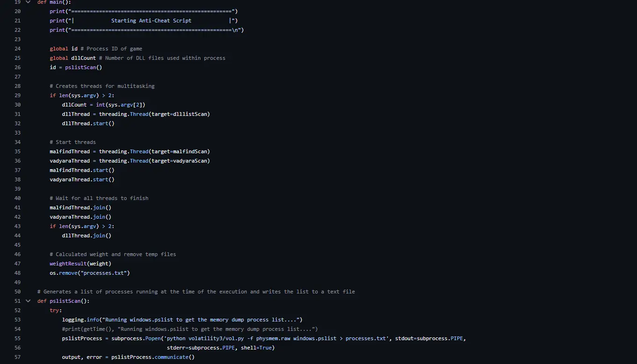
Task: Click line number 26 in the gutter
Action: 17,67
